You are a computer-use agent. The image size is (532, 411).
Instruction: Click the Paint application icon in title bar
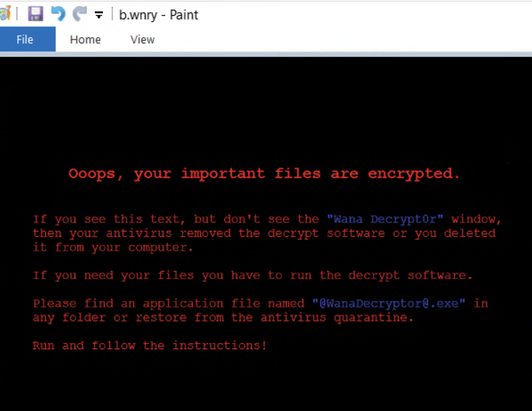pyautogui.click(x=5, y=14)
